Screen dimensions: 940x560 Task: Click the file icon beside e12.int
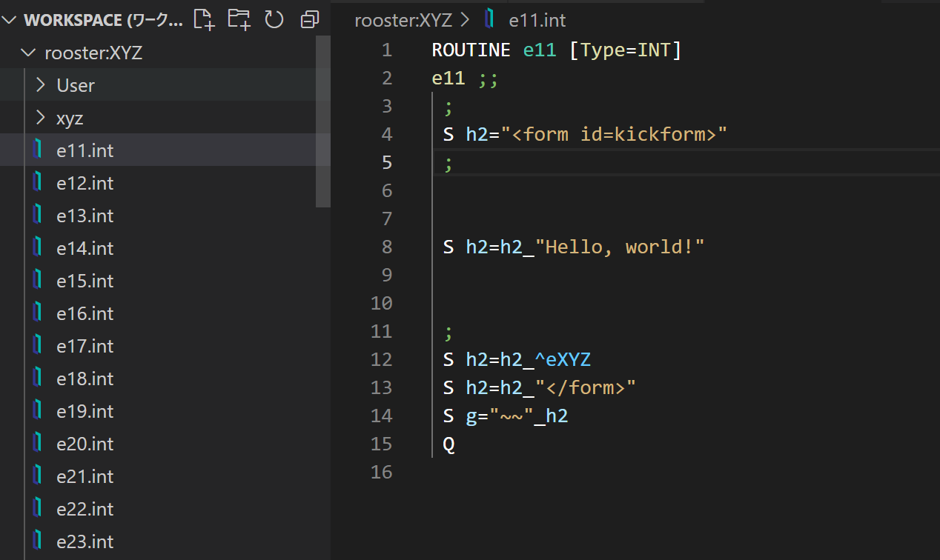38,183
